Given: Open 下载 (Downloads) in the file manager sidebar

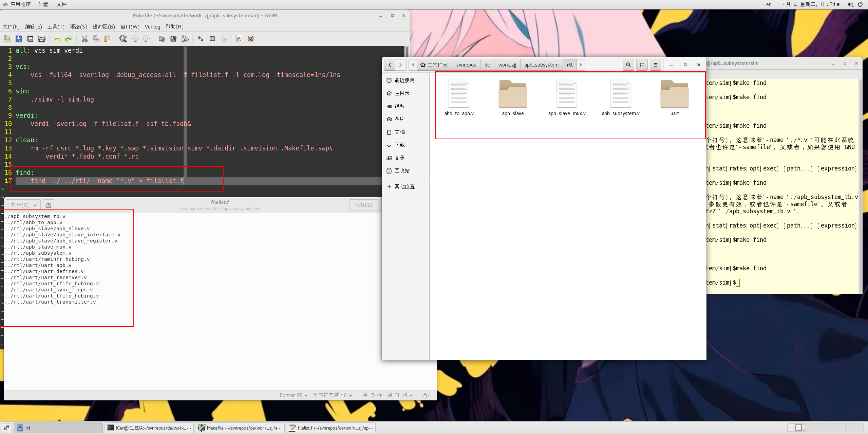Looking at the screenshot, I should point(400,145).
